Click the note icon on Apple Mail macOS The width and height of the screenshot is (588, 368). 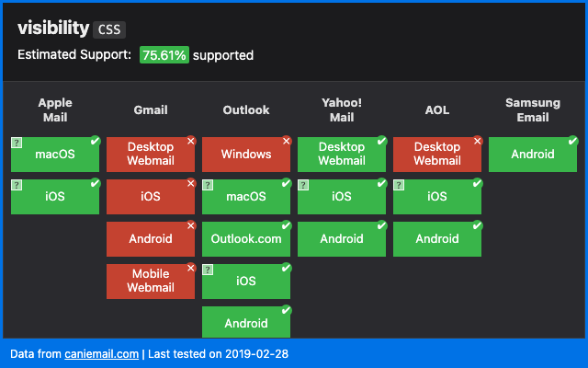(x=17, y=143)
